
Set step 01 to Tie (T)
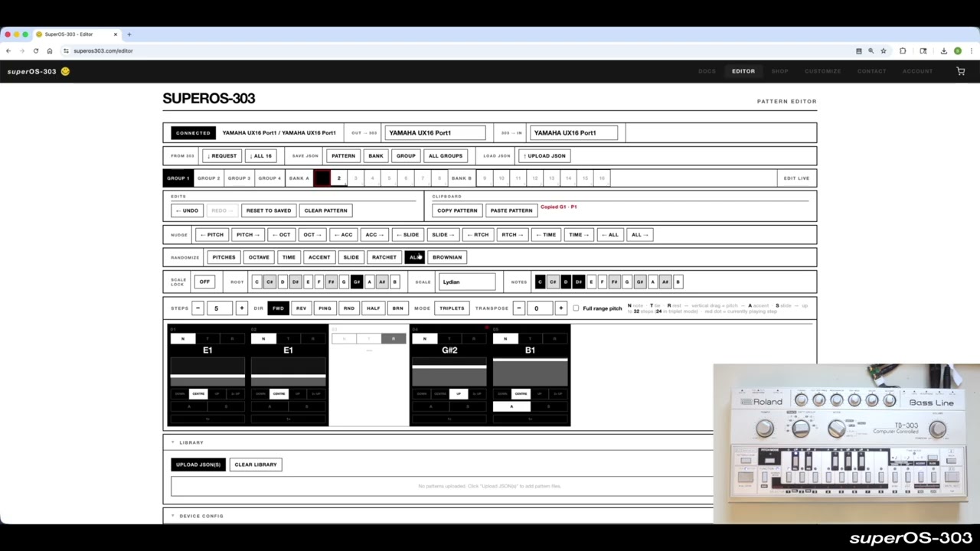[x=207, y=338]
